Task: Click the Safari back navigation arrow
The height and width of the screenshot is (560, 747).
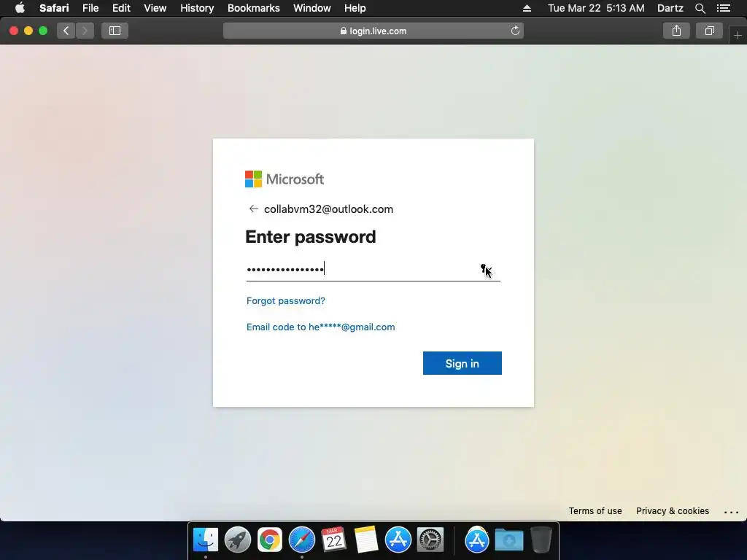Action: coord(66,31)
